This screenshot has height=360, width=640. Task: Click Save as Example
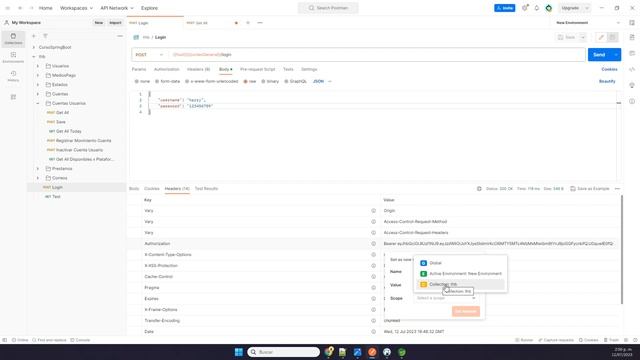coord(589,189)
